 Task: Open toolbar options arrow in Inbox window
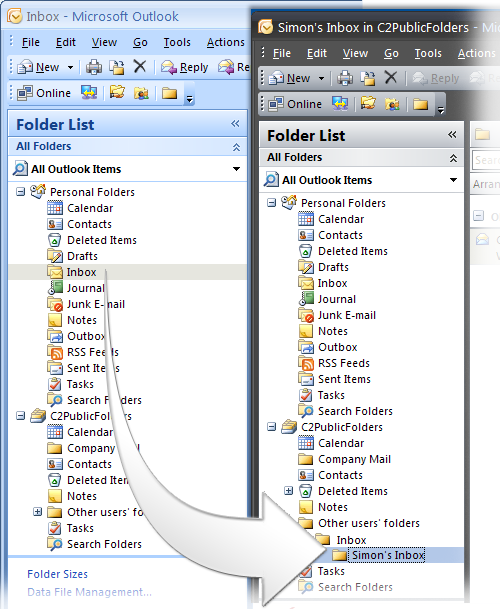(190, 100)
